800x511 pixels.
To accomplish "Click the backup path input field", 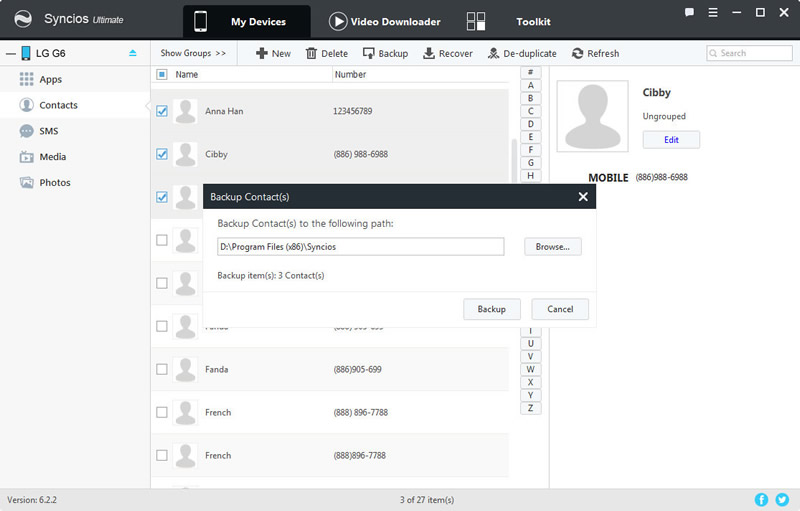I will point(361,246).
